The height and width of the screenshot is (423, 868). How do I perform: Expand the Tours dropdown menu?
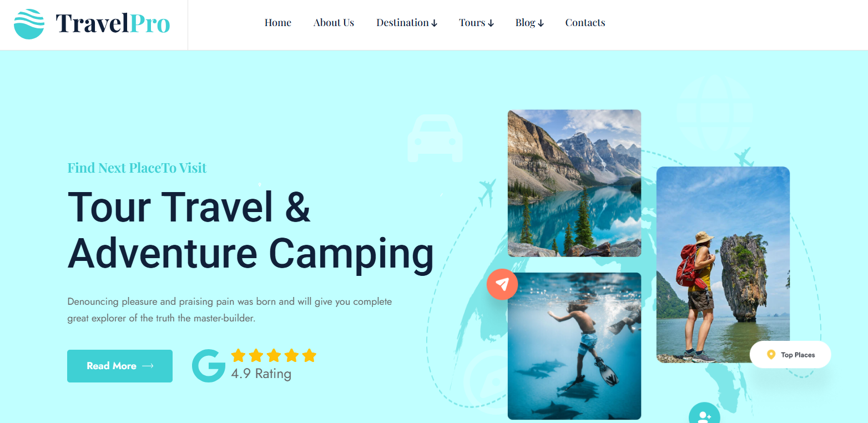click(x=476, y=23)
